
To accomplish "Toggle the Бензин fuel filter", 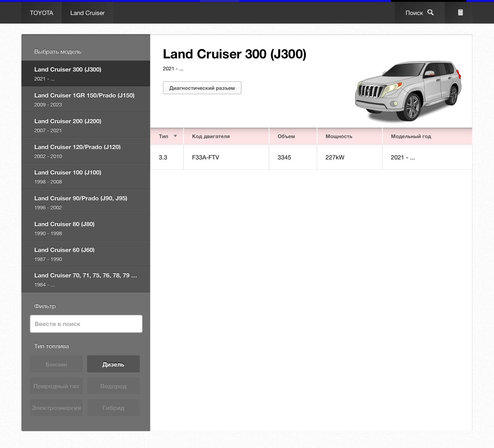I will 57,364.
